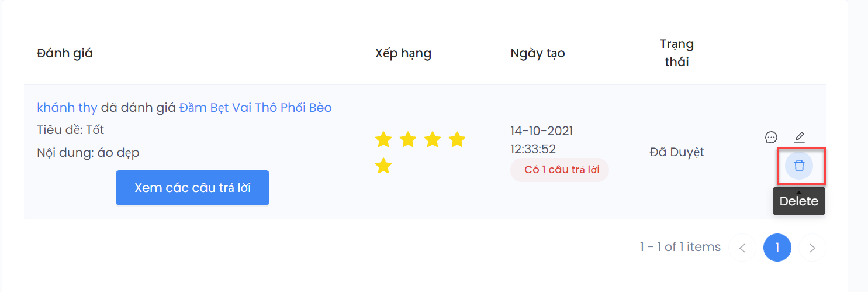
Task: Open the "Xem các câu trả lời" button
Action: pyautogui.click(x=192, y=188)
